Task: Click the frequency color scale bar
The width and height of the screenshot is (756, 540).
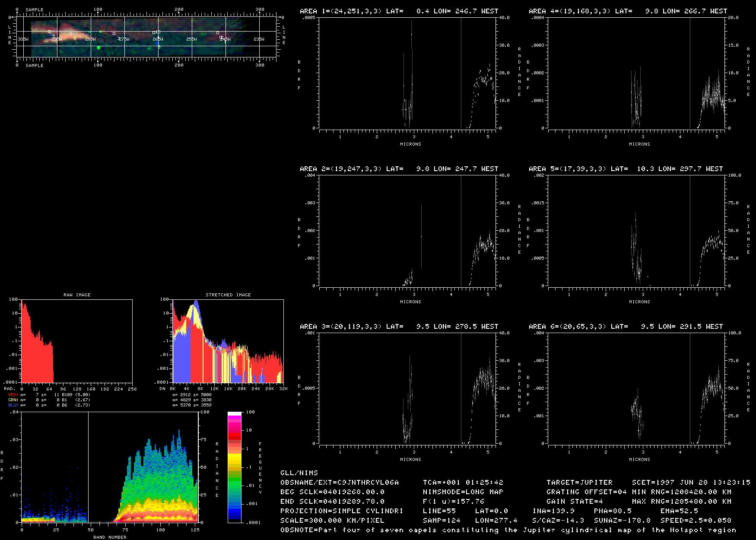Action: coord(234,467)
